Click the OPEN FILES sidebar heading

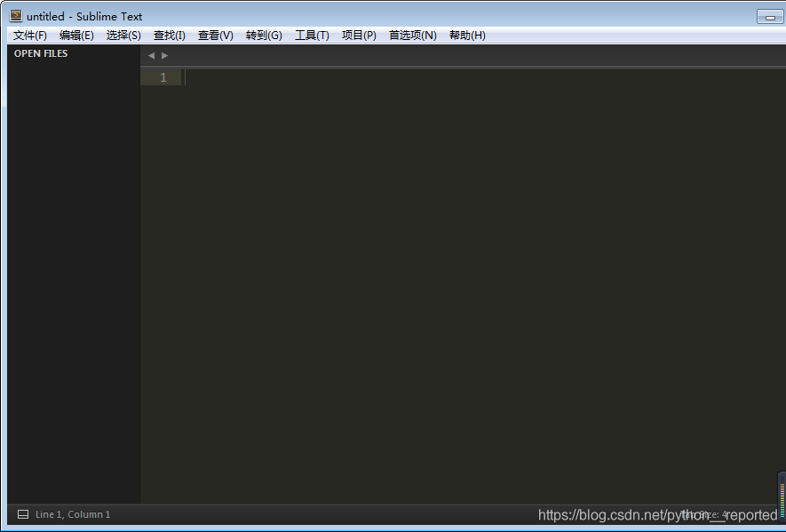pyautogui.click(x=41, y=53)
